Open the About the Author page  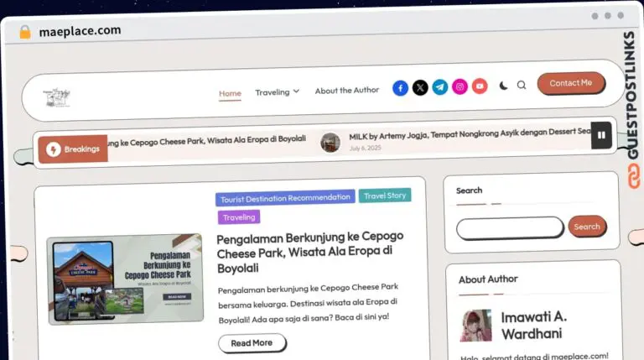click(x=347, y=91)
